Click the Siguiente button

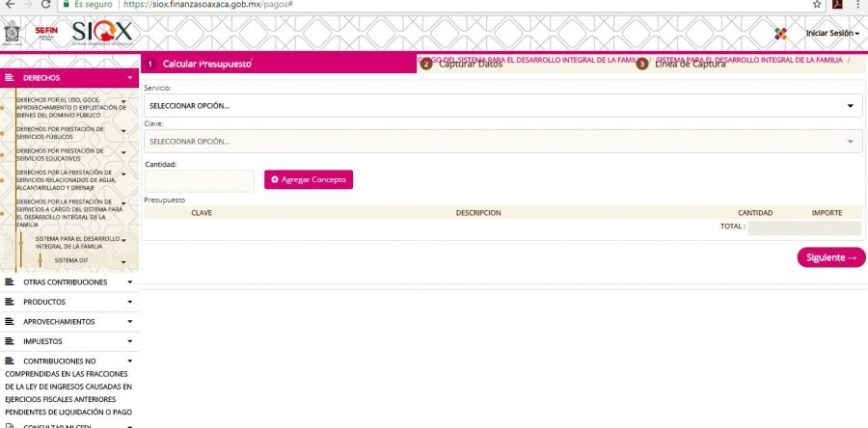tap(830, 257)
